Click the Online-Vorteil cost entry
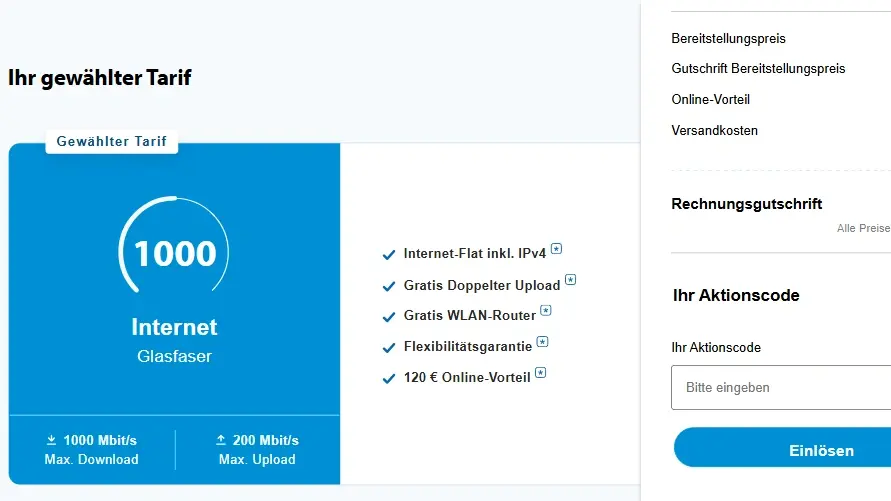 [710, 99]
